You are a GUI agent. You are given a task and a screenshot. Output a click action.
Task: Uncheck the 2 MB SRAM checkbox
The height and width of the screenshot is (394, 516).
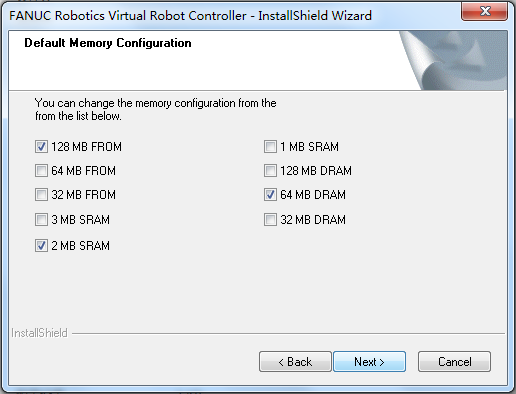[x=41, y=246]
